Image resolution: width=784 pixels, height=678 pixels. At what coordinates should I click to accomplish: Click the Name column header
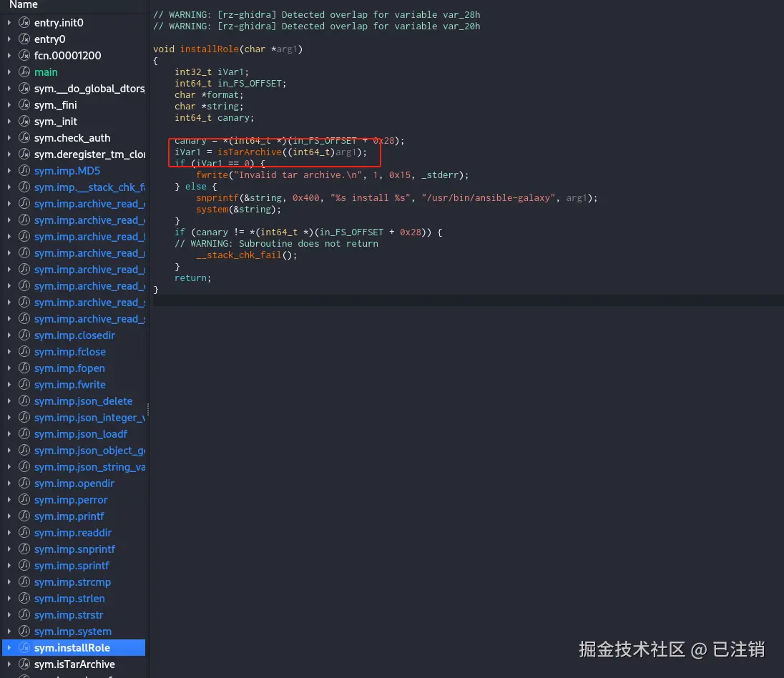24,4
